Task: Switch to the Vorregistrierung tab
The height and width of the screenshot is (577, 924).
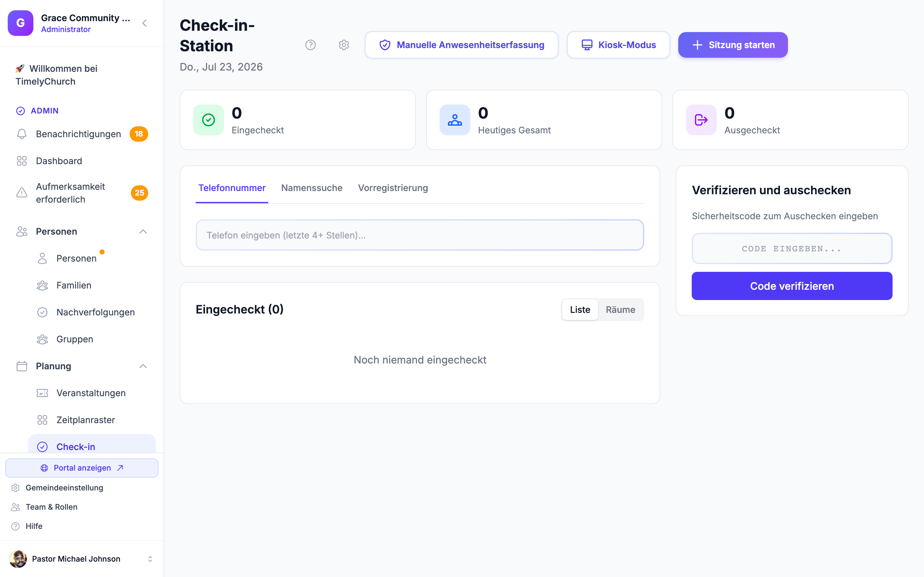Action: (393, 188)
